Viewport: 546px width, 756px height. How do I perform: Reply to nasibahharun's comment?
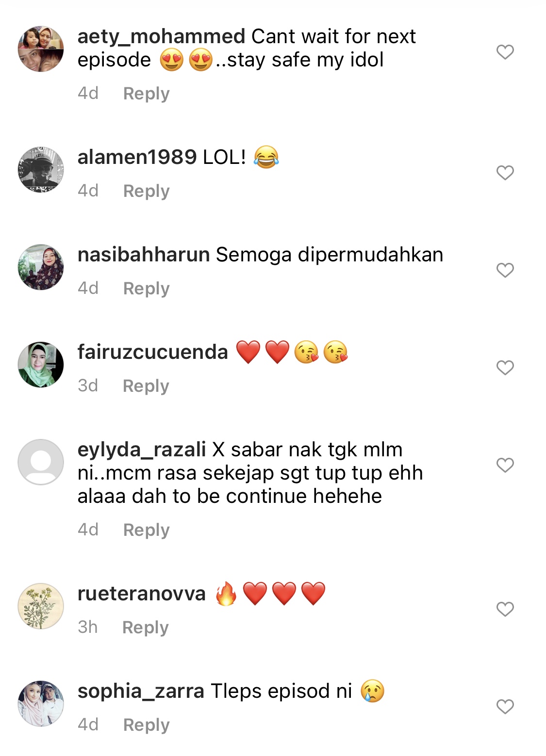[x=146, y=289]
